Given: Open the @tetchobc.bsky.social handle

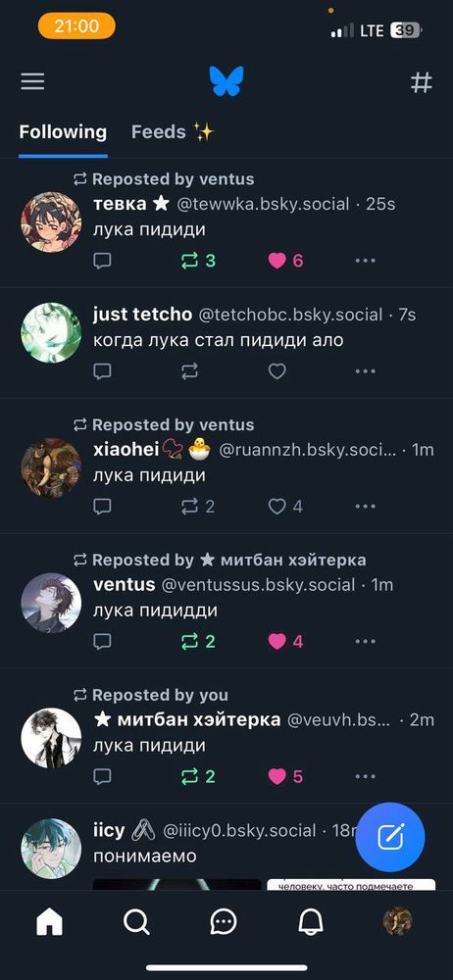Looking at the screenshot, I should (290, 315).
